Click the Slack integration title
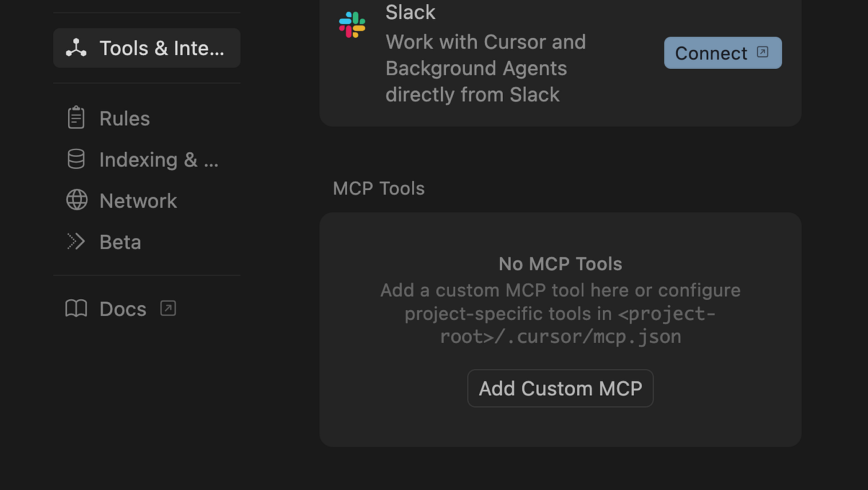This screenshot has width=868, height=490. coord(410,12)
